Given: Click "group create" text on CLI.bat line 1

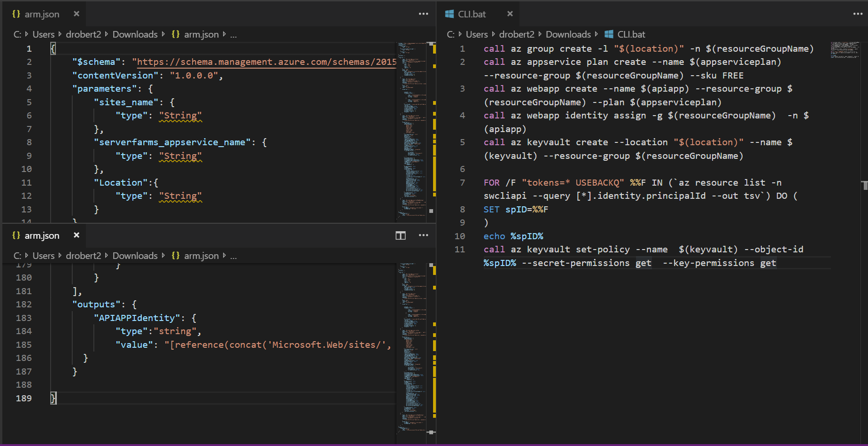Looking at the screenshot, I should (559, 49).
